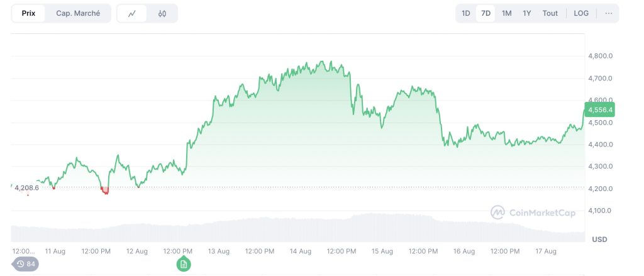
Task: Click the 4,208.6 starting price label
Action: pos(26,187)
